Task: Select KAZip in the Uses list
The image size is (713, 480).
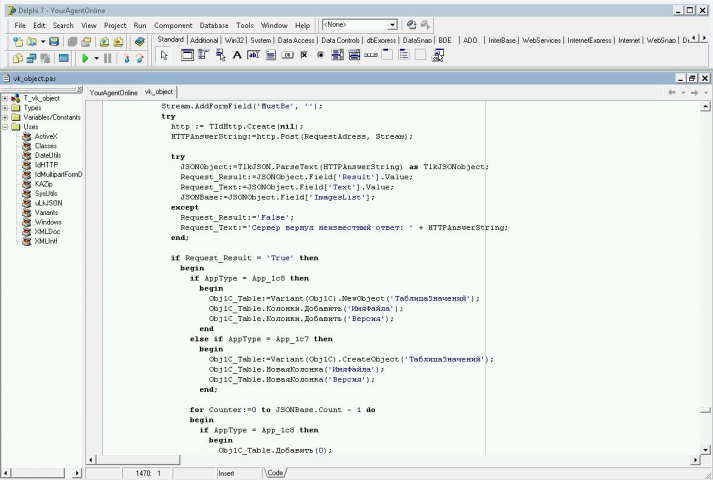Action: coord(44,184)
